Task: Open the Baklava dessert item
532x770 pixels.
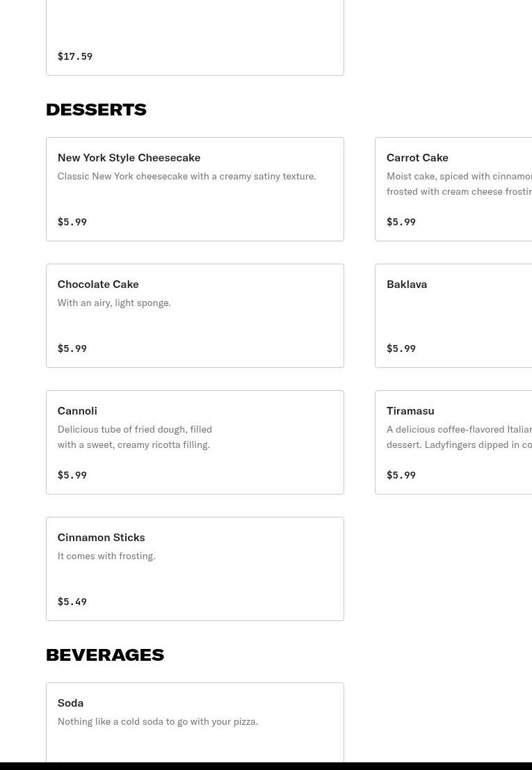Action: tap(453, 316)
